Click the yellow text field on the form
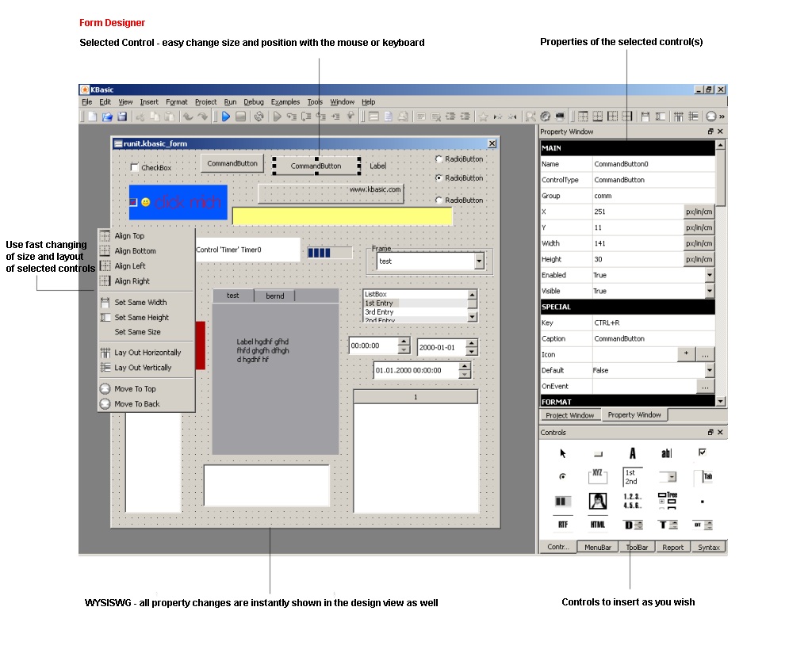This screenshot has height=649, width=812. coord(342,216)
